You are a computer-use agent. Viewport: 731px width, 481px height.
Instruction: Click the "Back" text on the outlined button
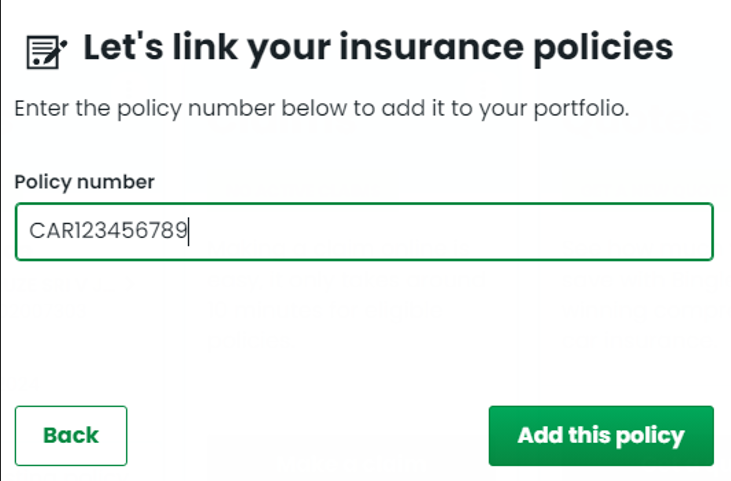(71, 435)
